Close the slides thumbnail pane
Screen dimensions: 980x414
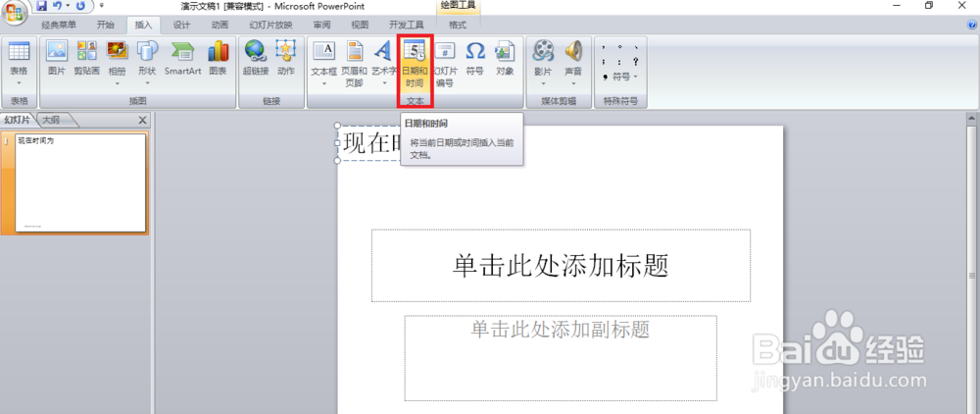click(x=142, y=120)
